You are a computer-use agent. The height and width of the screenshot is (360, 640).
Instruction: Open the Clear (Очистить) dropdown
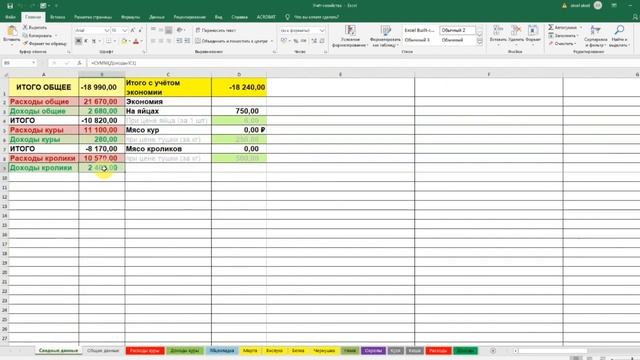[x=562, y=43]
